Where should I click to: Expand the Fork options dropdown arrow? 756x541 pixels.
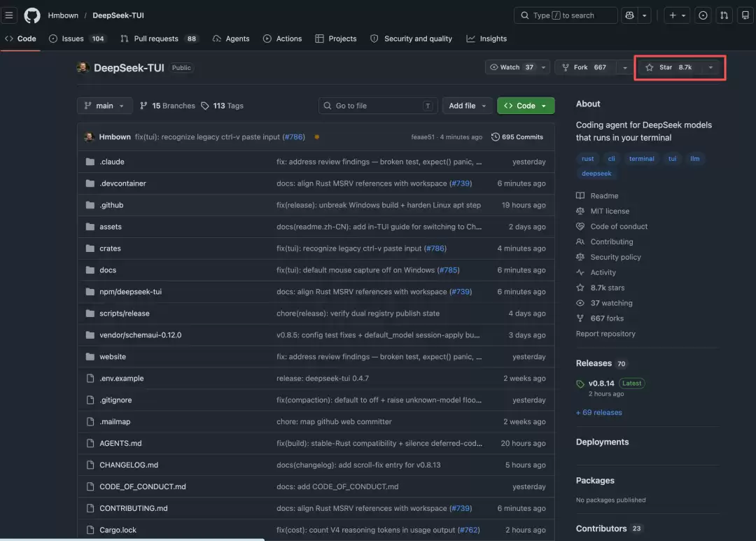(625, 67)
